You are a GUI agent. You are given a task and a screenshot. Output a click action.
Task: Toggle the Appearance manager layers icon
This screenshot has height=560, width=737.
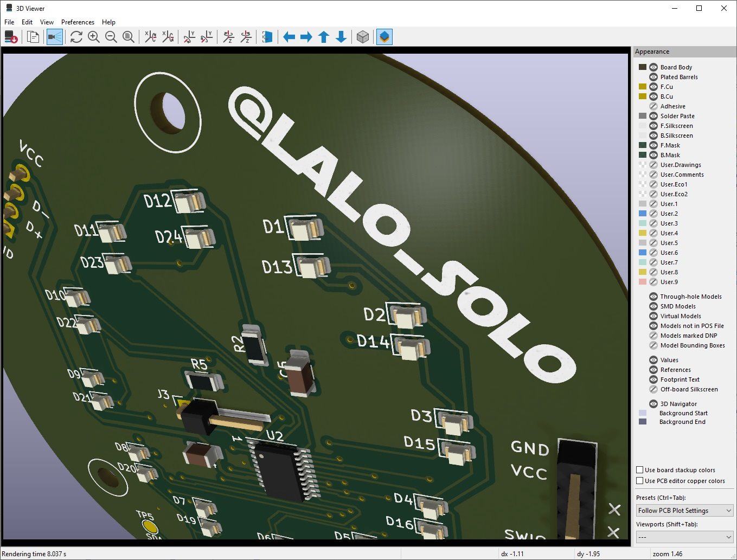coord(384,37)
